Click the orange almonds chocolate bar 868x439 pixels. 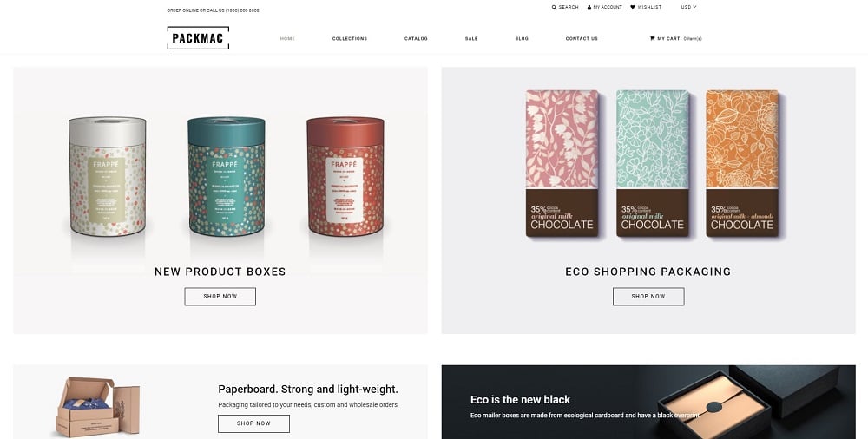coord(742,163)
